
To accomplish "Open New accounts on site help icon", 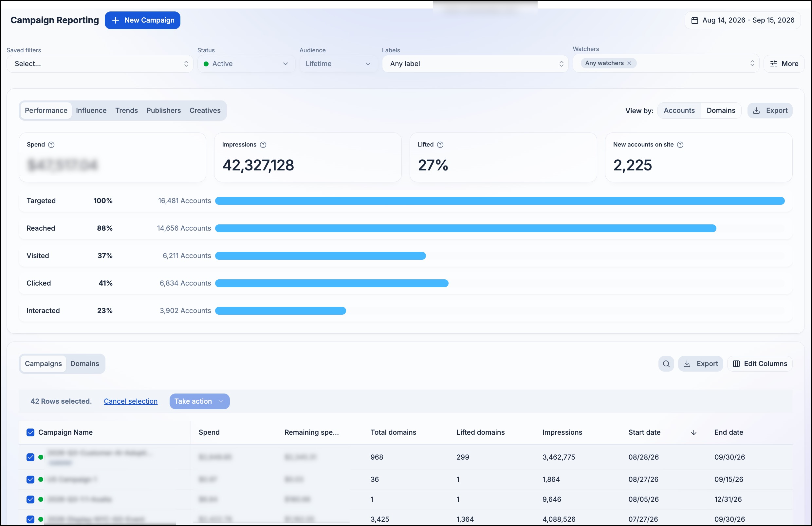I will pos(680,145).
